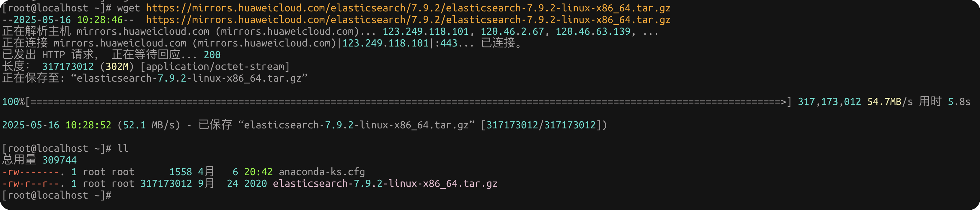
Task: Click the 54.7MB/s download speed
Action: 890,102
